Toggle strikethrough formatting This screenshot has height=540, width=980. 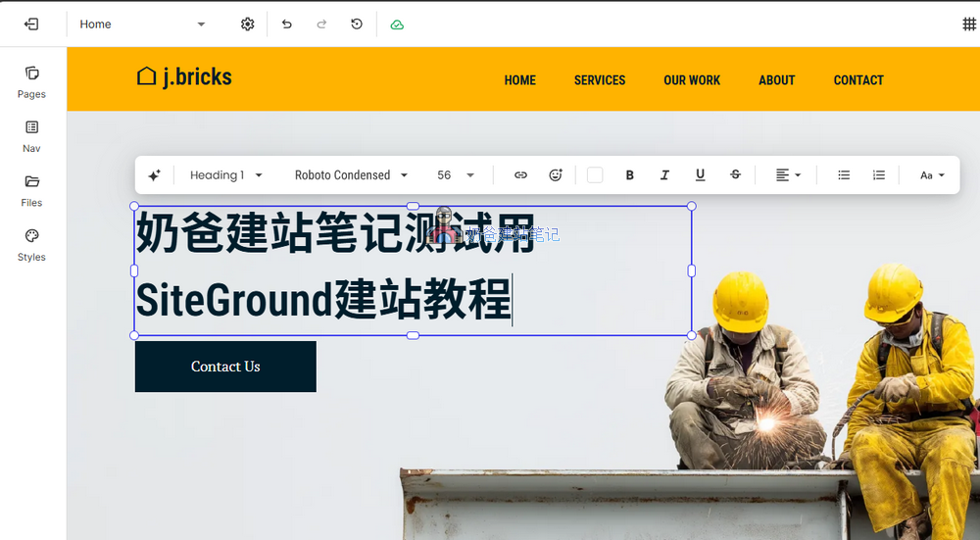click(x=736, y=175)
